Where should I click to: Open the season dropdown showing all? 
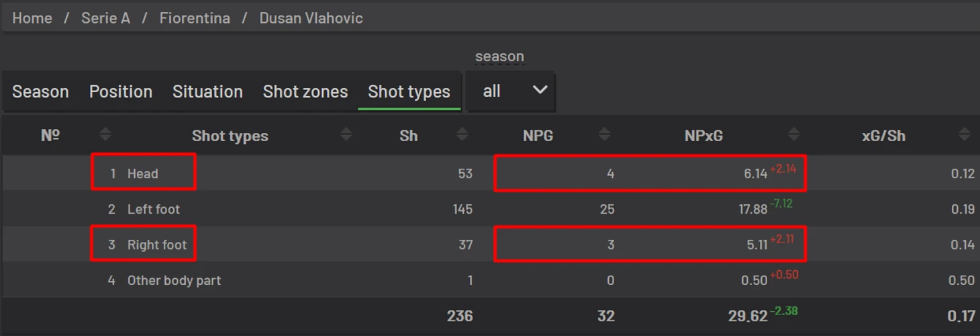click(x=511, y=91)
